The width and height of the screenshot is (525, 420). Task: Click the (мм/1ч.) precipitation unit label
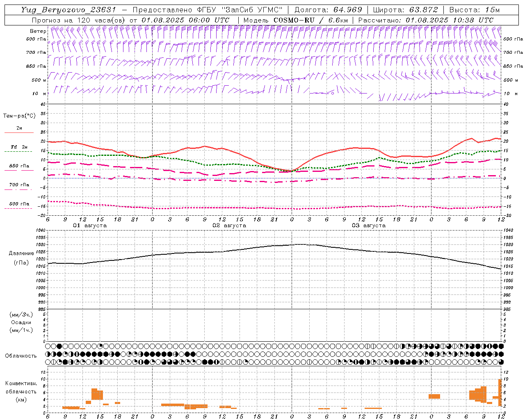[21, 330]
